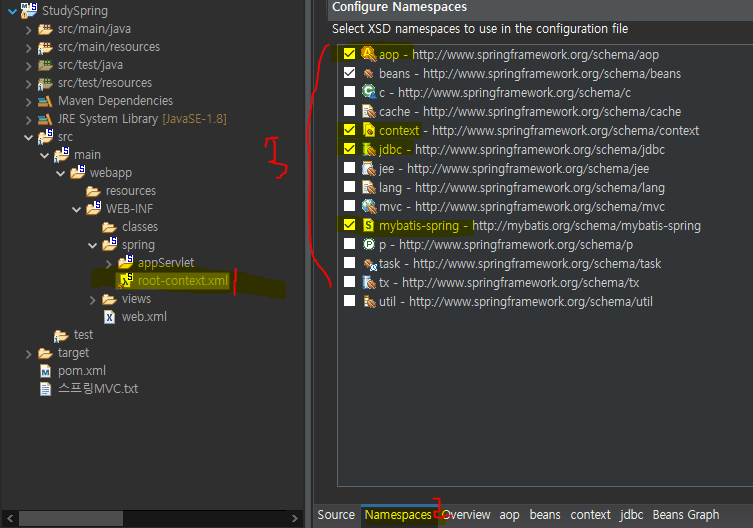Check the jee namespace checkbox

pos(349,168)
